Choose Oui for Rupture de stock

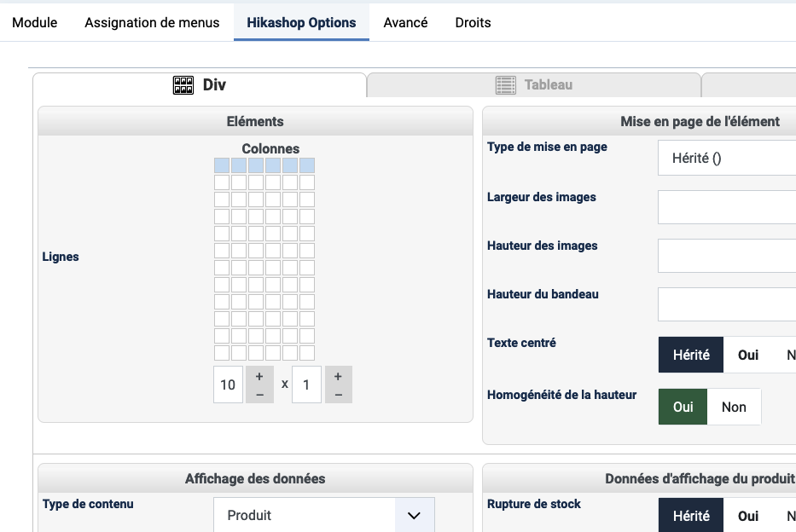click(748, 516)
